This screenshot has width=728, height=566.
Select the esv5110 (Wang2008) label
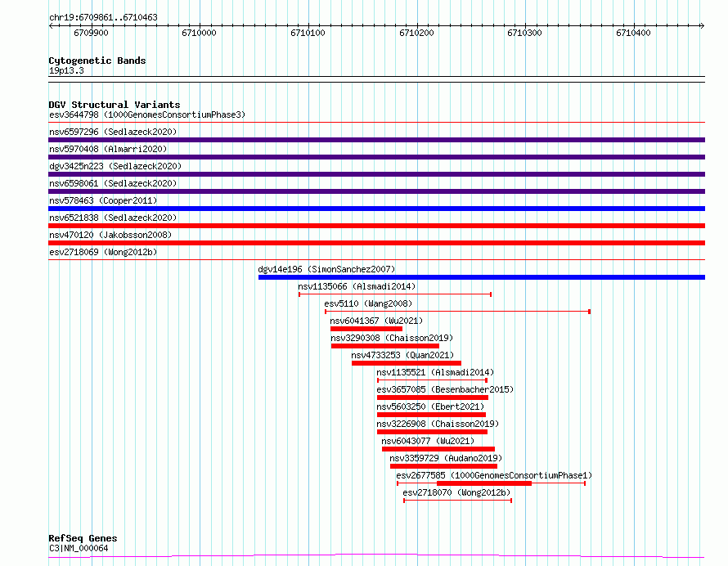(x=368, y=303)
